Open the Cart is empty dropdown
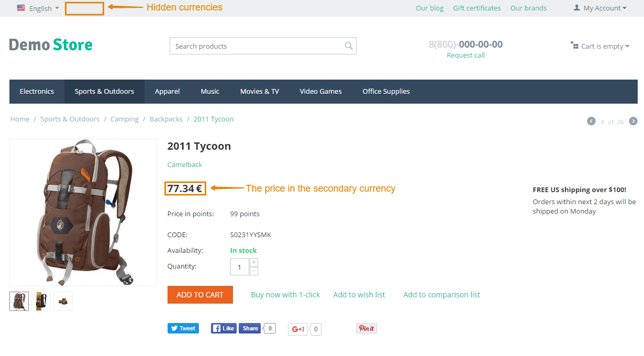 (x=600, y=46)
